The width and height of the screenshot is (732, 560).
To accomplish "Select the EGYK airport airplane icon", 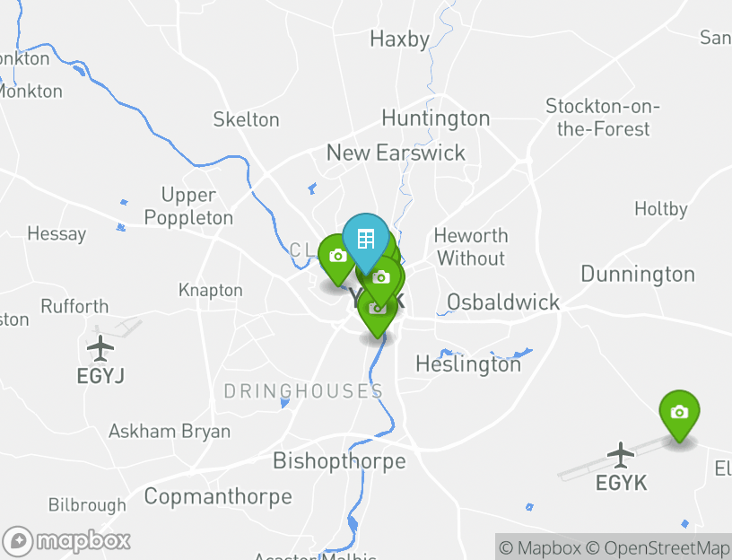I will click(621, 455).
